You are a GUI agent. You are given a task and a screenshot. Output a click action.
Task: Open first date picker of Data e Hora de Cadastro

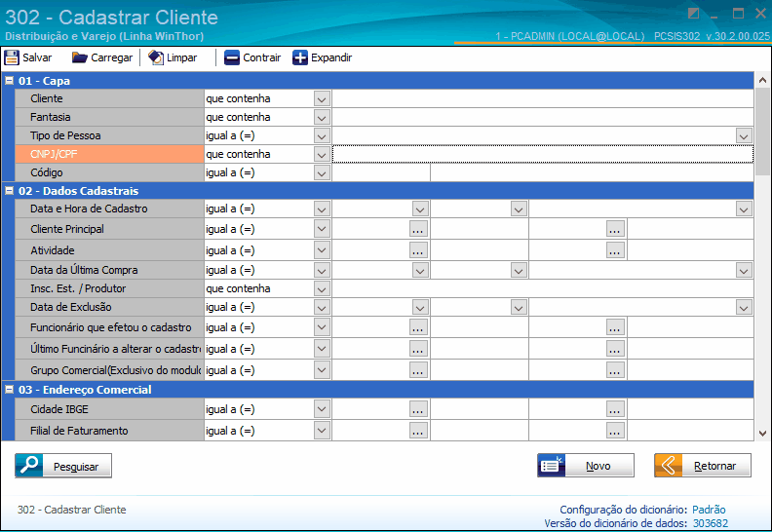[x=420, y=209]
